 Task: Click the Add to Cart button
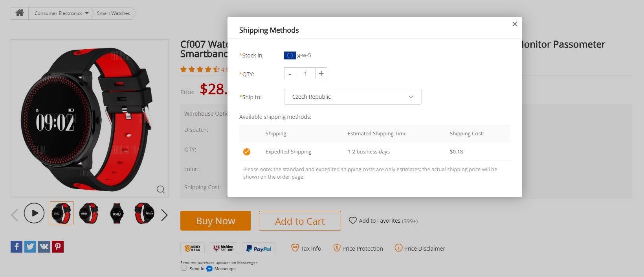299,221
